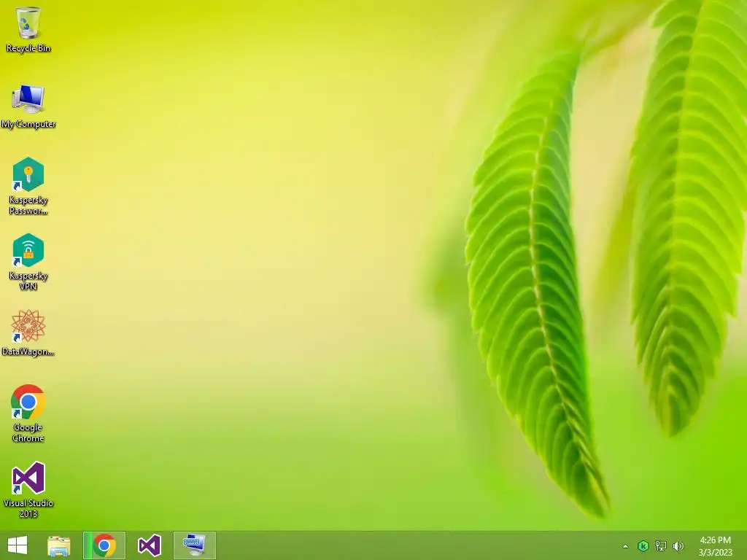747x560 pixels.
Task: Open the network status tray icon
Action: pyautogui.click(x=661, y=546)
